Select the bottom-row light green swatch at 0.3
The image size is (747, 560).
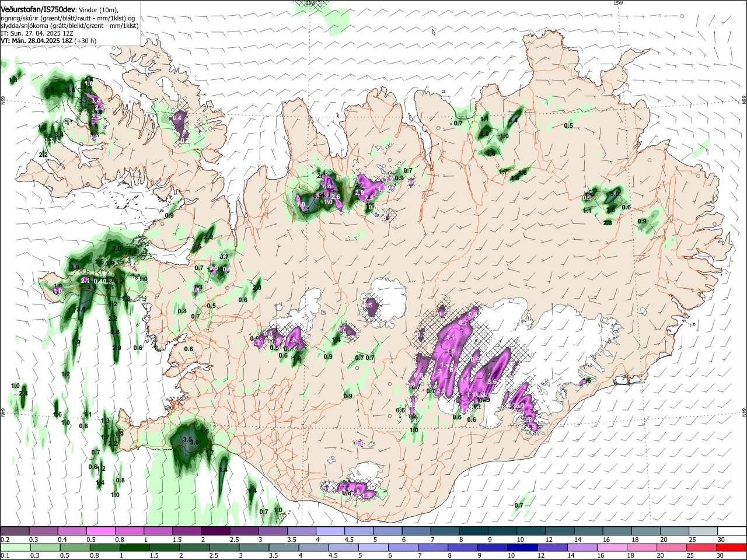click(45, 547)
